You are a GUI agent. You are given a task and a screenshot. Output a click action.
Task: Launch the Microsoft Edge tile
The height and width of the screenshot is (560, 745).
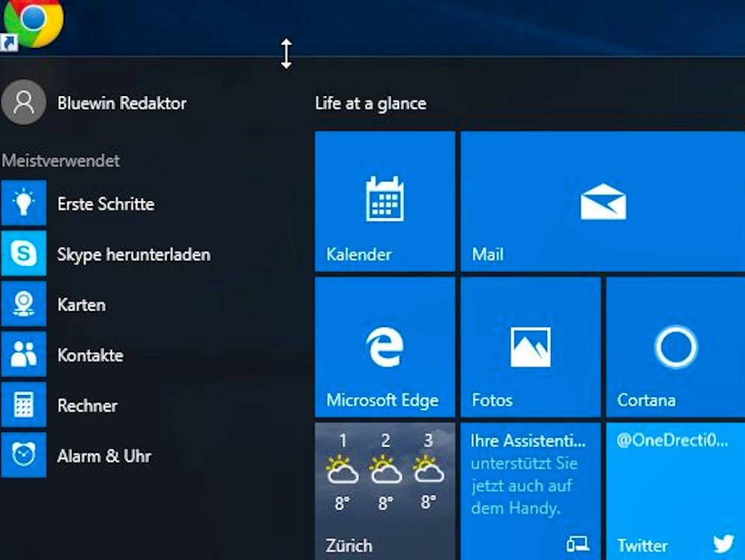tap(384, 347)
